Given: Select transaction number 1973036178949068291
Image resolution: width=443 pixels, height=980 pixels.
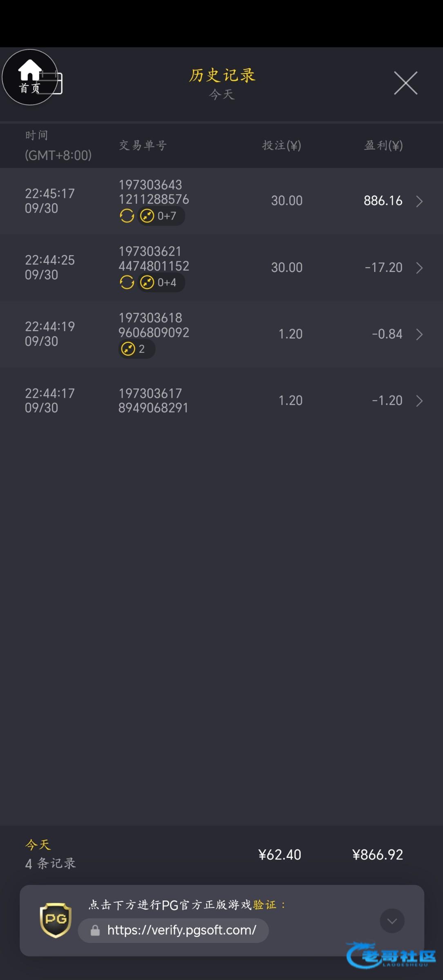Looking at the screenshot, I should (153, 401).
